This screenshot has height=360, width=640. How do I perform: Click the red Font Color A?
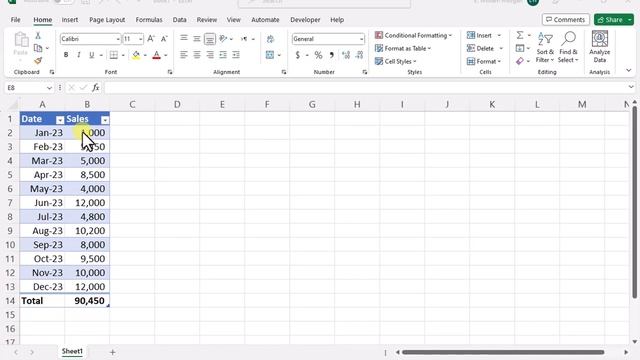coord(156,55)
